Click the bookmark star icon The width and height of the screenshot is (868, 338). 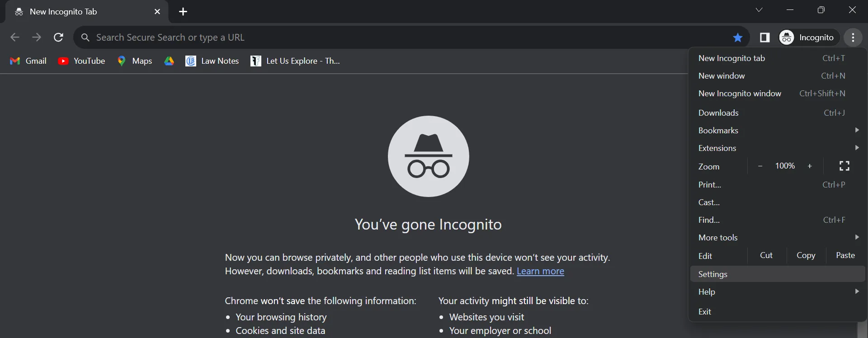click(738, 38)
